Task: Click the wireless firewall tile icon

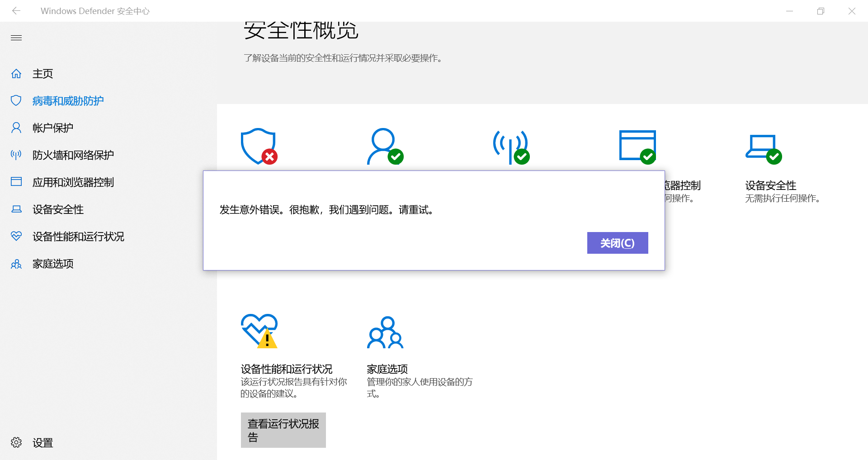Action: [x=511, y=147]
